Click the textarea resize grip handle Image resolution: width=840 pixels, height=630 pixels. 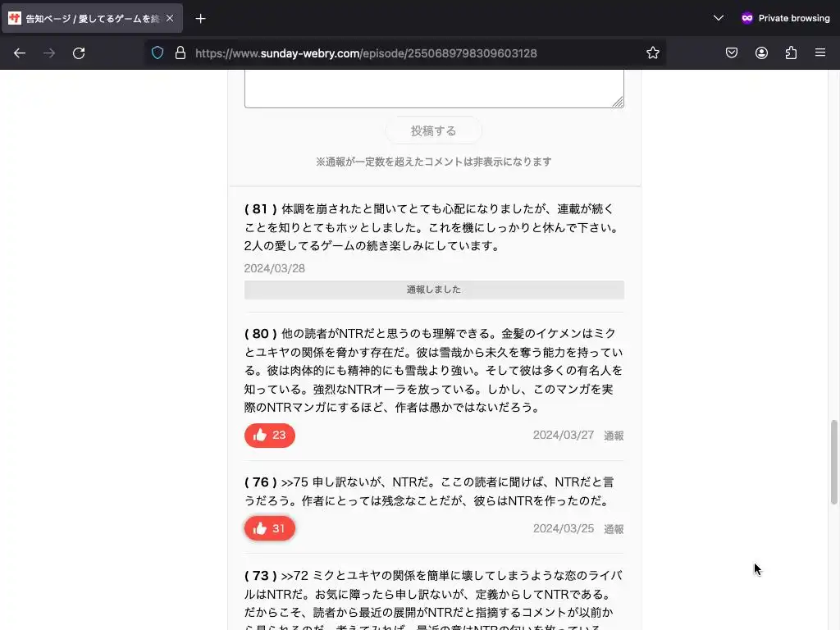click(619, 102)
